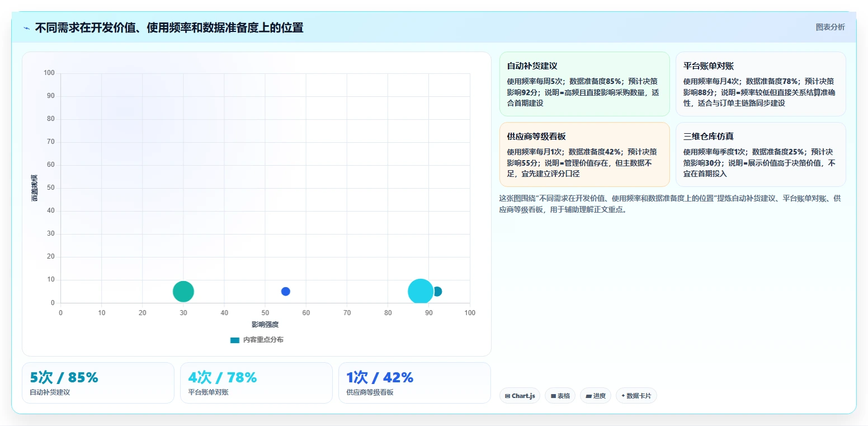Screen dimensions: 868x426
Task: Select the green bubble at impact 30
Action: pyautogui.click(x=183, y=291)
